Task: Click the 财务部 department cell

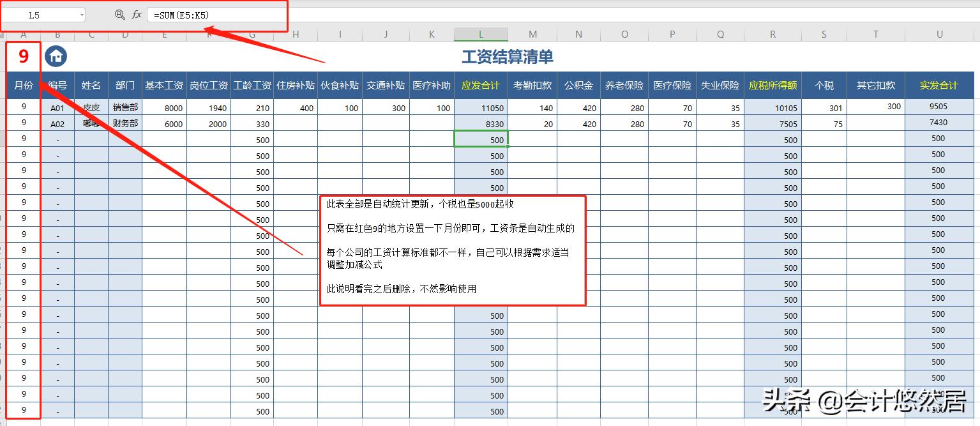Action: 124,123
